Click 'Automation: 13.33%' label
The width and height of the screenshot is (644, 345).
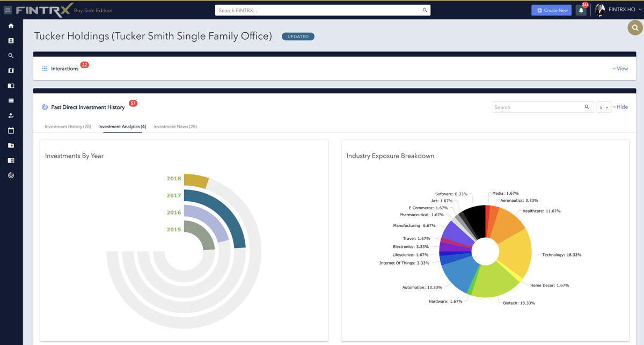tap(422, 288)
